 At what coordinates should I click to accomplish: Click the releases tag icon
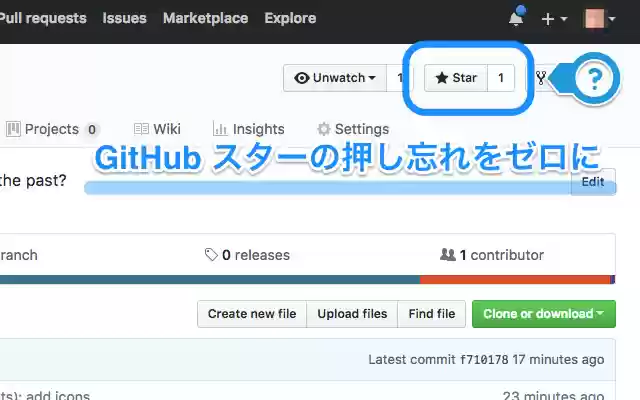point(211,255)
